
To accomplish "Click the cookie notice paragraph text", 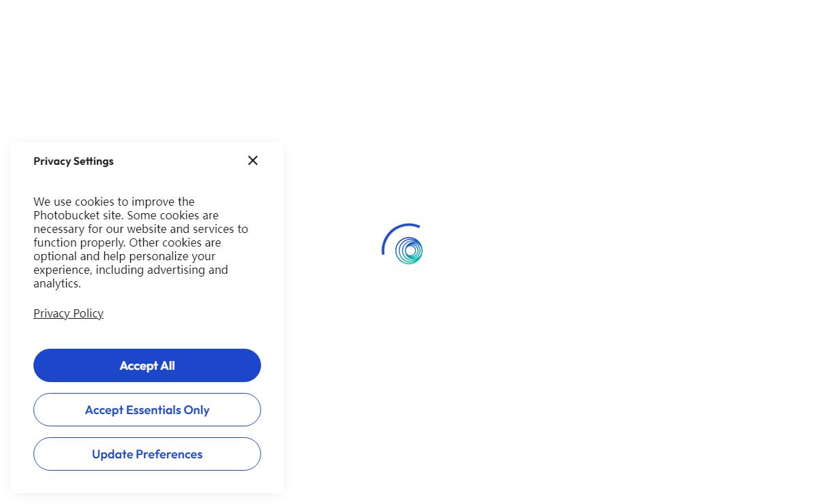I will click(x=141, y=242).
